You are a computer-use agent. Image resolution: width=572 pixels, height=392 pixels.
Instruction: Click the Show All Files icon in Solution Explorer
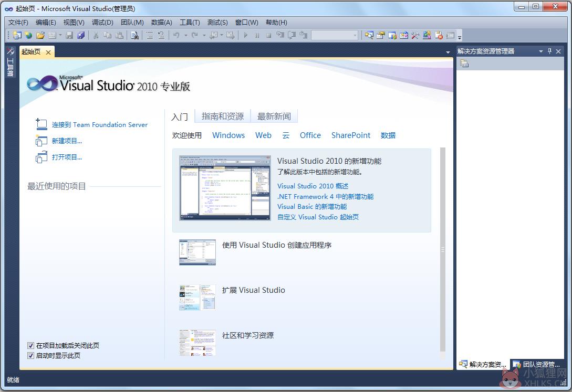[464, 63]
